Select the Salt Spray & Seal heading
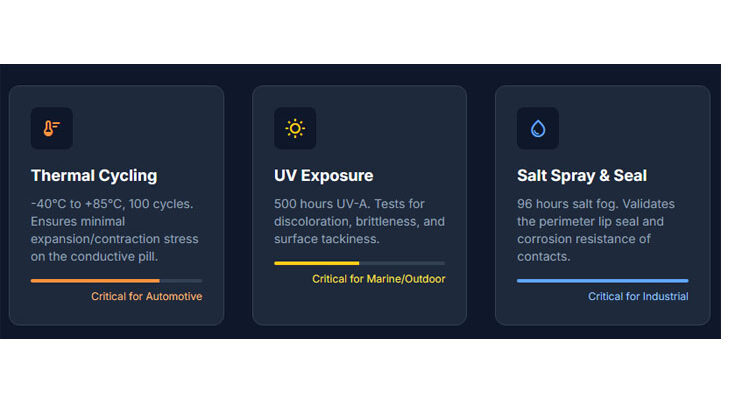The image size is (729, 410). [x=582, y=176]
